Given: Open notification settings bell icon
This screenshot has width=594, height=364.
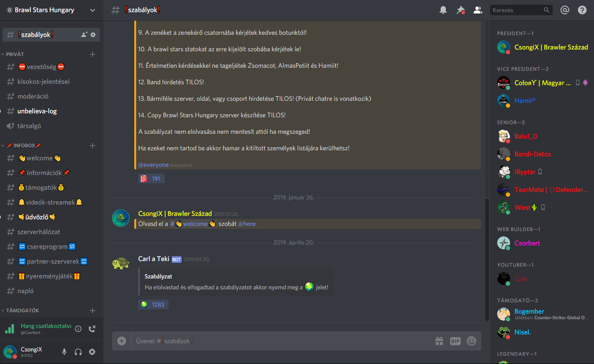Looking at the screenshot, I should pyautogui.click(x=443, y=10).
